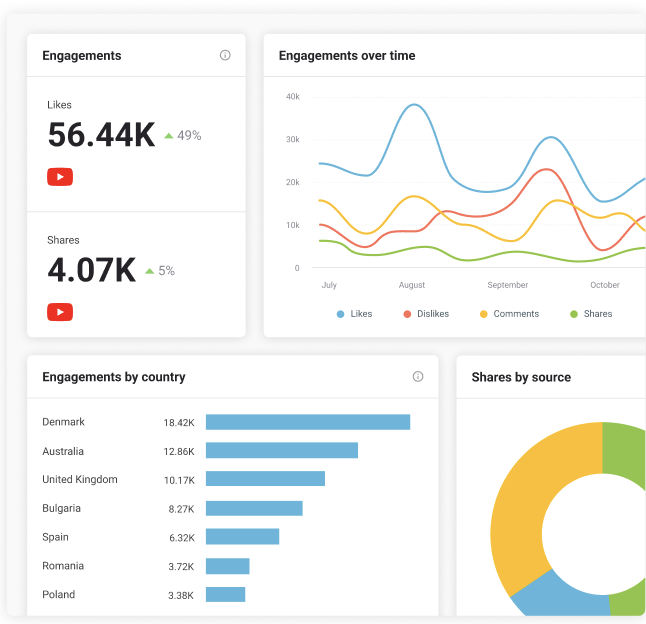Viewport: 646px width, 624px height.
Task: Click the YouTube icon under Likes
Action: [60, 177]
